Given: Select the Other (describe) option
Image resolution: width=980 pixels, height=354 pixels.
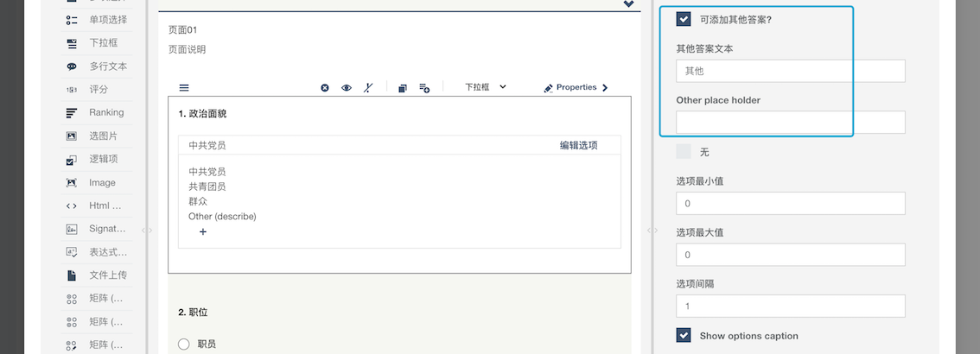Looking at the screenshot, I should (222, 217).
